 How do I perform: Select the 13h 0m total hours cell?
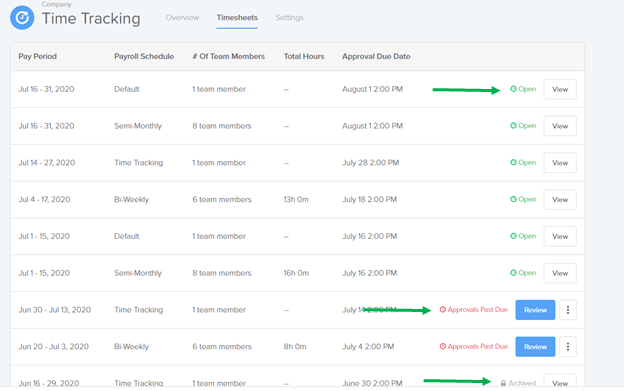pos(296,199)
